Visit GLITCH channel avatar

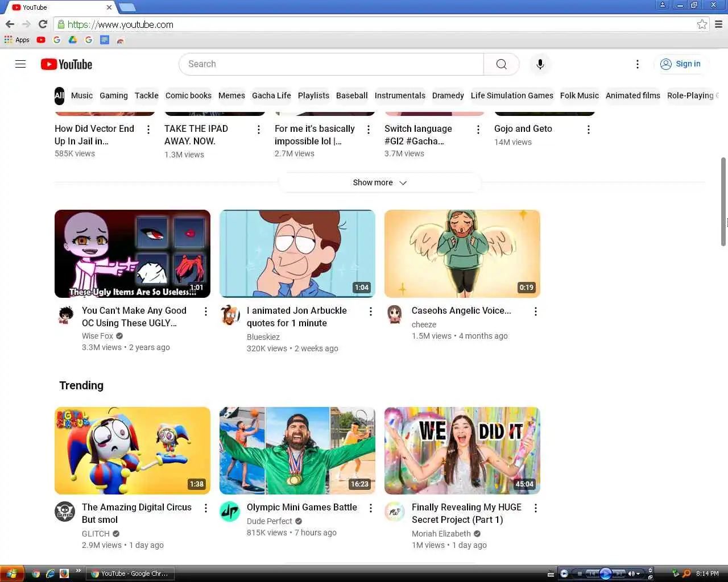65,512
